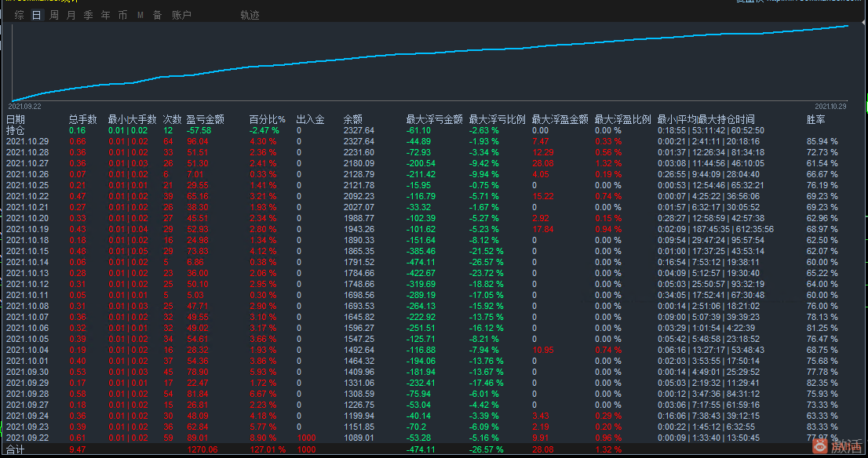Click the 出入金 column header
This screenshot has width=868, height=458.
coord(311,119)
